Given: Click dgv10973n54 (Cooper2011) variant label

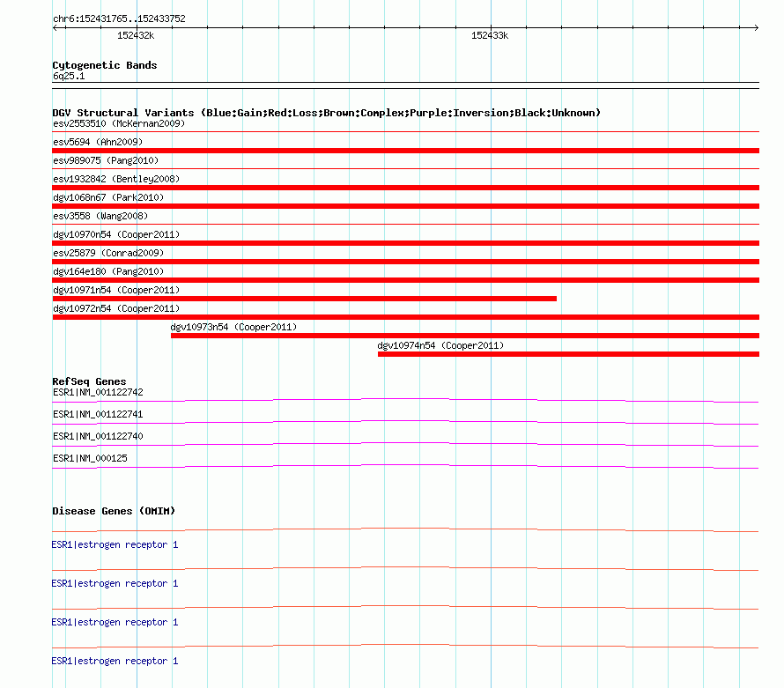Looking at the screenshot, I should [x=233, y=327].
